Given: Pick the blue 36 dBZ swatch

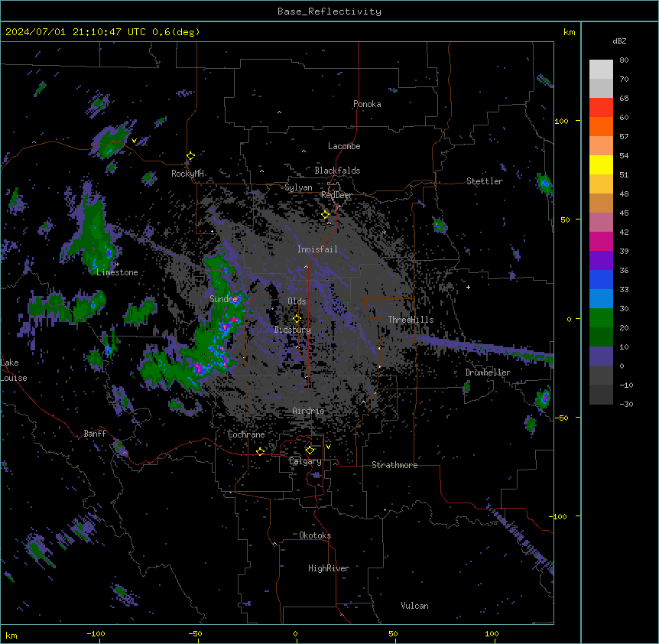Looking at the screenshot, I should [601, 279].
